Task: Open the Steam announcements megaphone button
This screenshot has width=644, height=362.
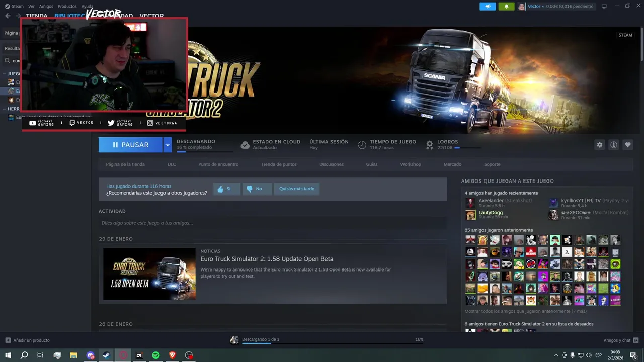Action: pos(488,6)
